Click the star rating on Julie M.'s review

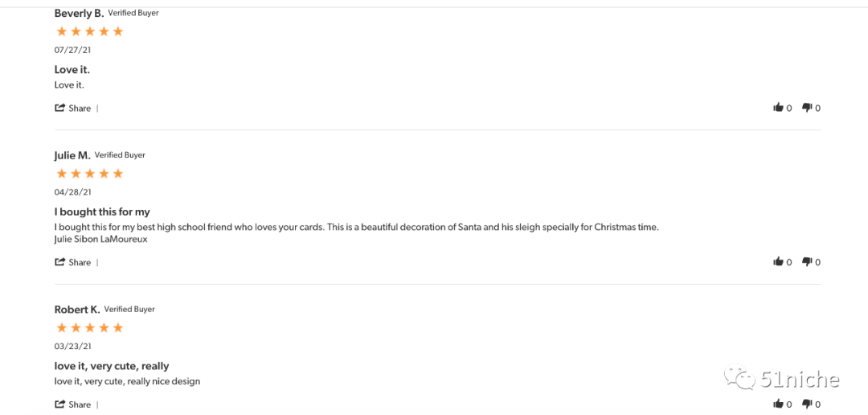point(89,174)
